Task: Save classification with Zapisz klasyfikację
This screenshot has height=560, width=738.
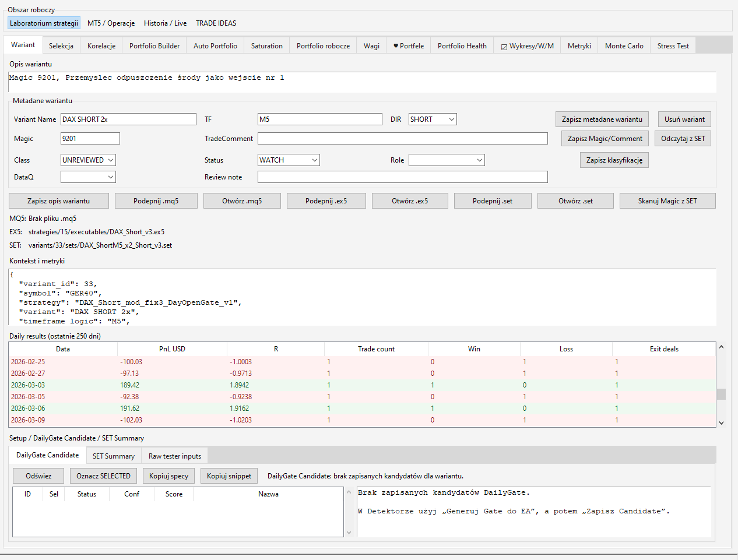Action: [x=614, y=160]
